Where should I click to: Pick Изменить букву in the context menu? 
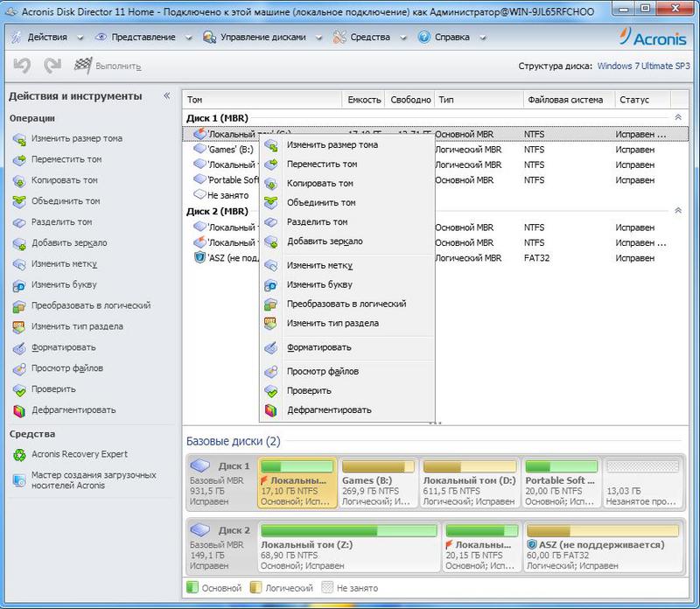click(x=346, y=284)
